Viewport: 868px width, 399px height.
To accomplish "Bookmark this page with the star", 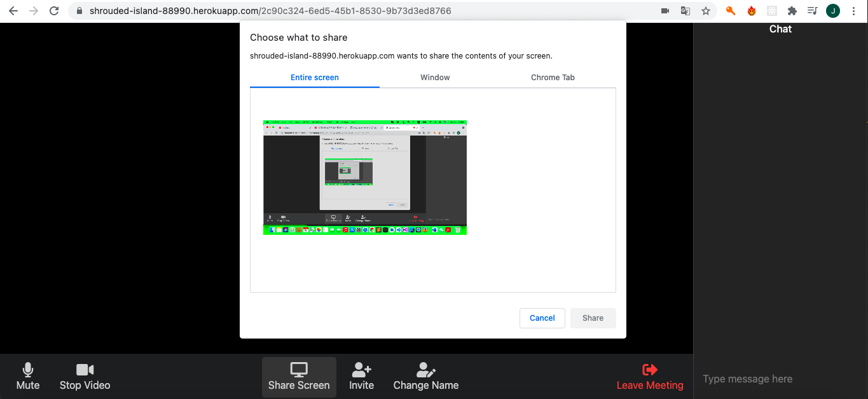I will (706, 10).
